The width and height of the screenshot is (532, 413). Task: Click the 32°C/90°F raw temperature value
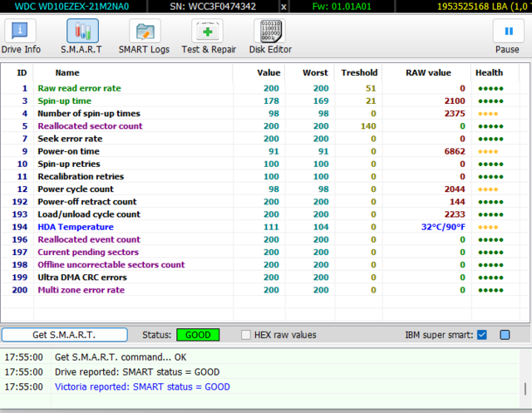[443, 227]
